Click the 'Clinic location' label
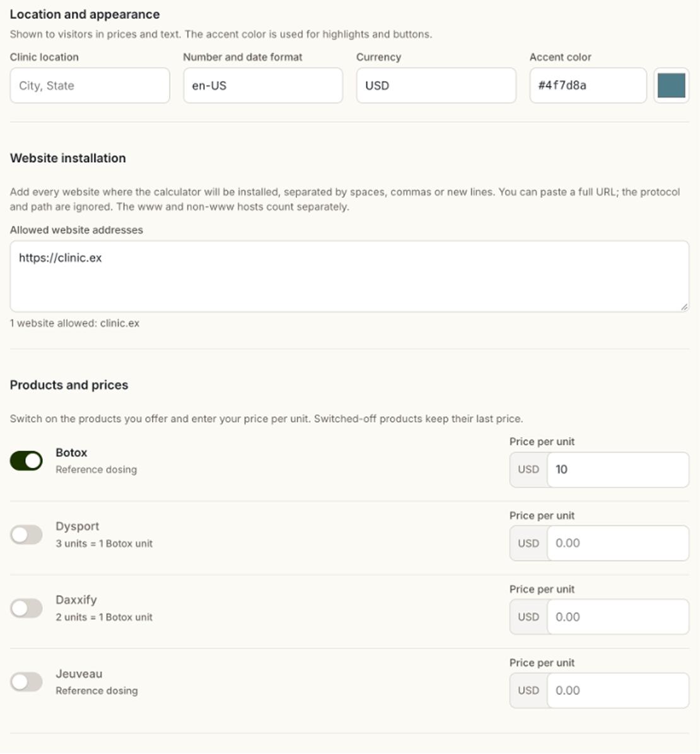700x754 pixels. click(x=44, y=57)
